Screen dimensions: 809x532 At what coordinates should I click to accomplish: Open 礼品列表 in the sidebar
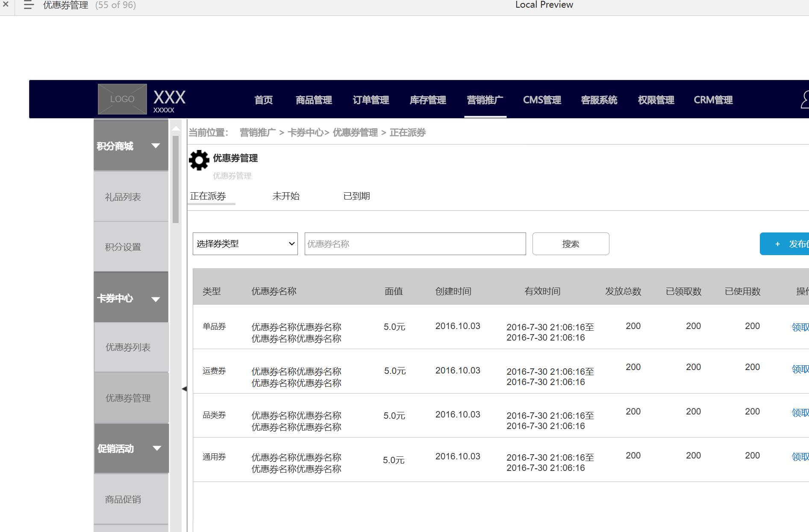coord(131,197)
